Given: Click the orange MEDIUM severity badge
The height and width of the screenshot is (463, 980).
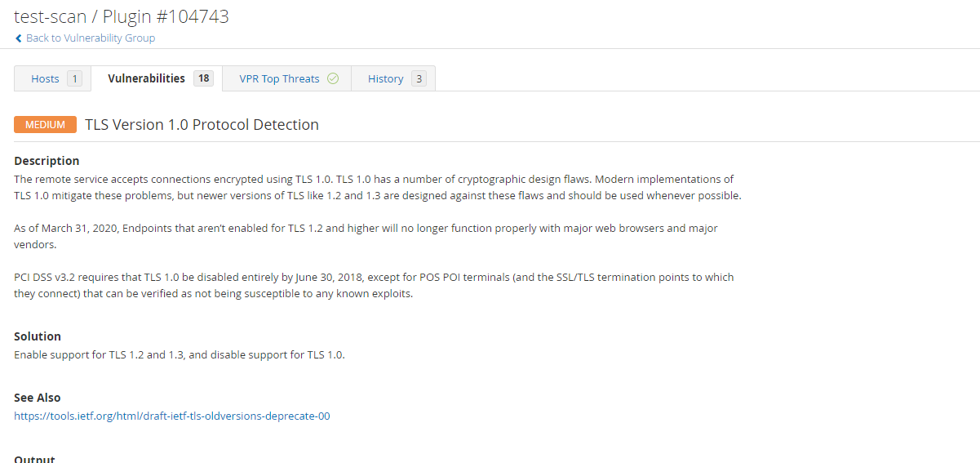Looking at the screenshot, I should 45,125.
